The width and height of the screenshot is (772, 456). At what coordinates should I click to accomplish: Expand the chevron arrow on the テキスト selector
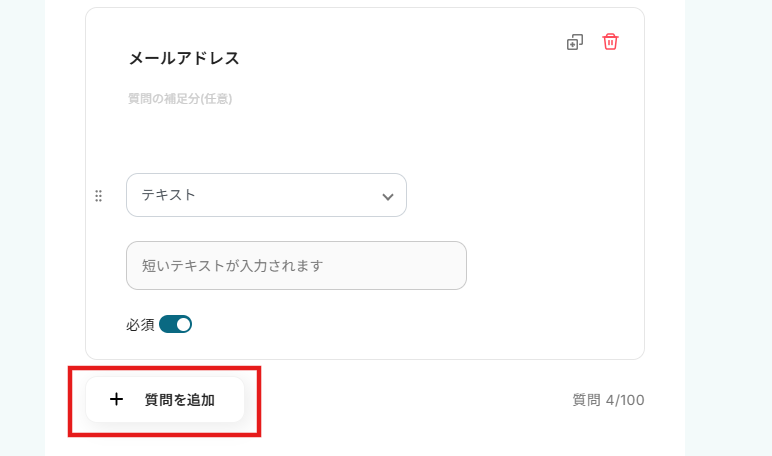click(x=388, y=196)
